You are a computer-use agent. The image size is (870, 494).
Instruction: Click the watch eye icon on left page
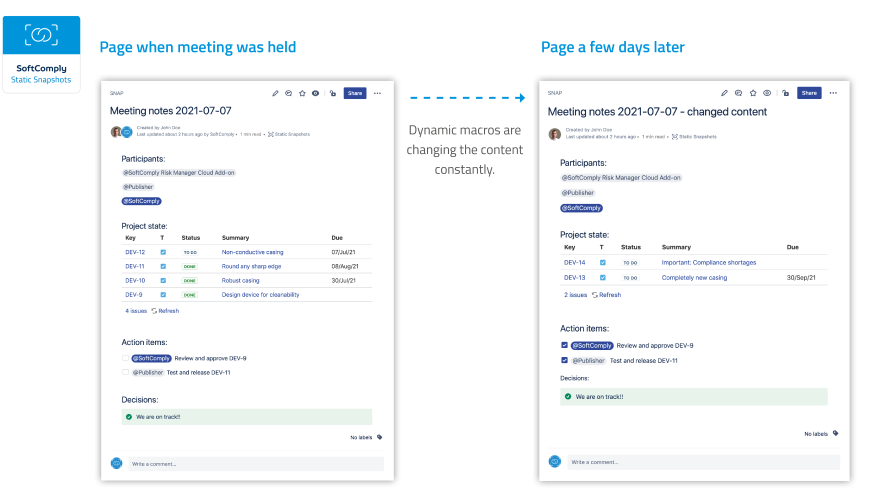[315, 93]
